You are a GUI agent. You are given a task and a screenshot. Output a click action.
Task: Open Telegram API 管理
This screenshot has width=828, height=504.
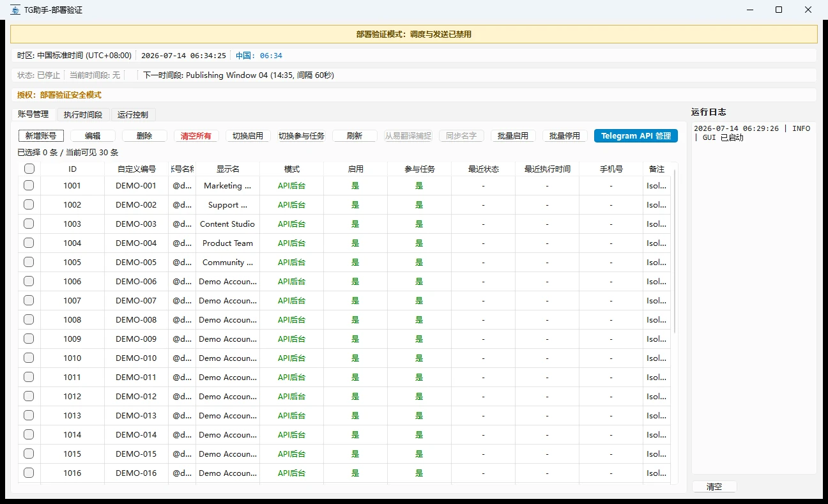636,136
